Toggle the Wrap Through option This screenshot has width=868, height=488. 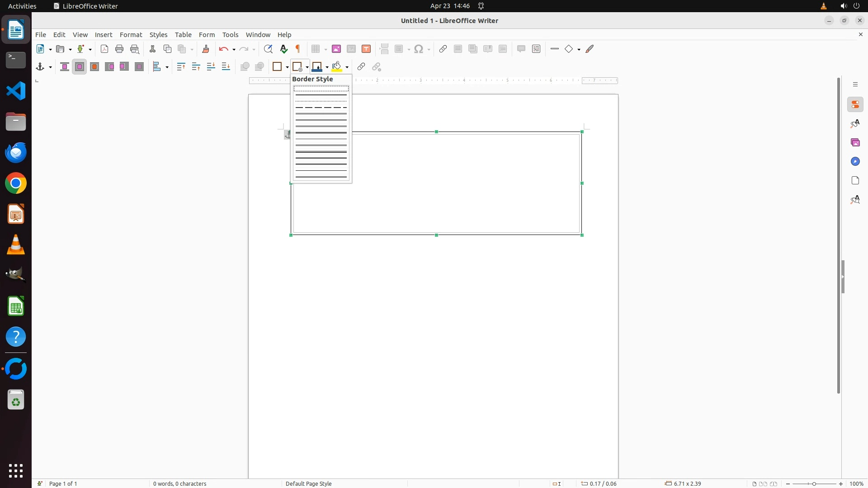139,67
